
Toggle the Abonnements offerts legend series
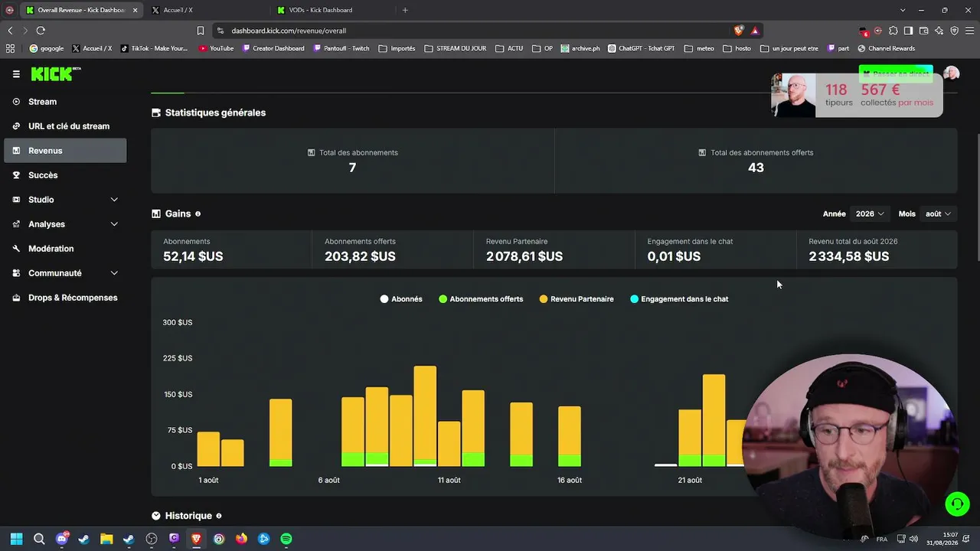481,299
